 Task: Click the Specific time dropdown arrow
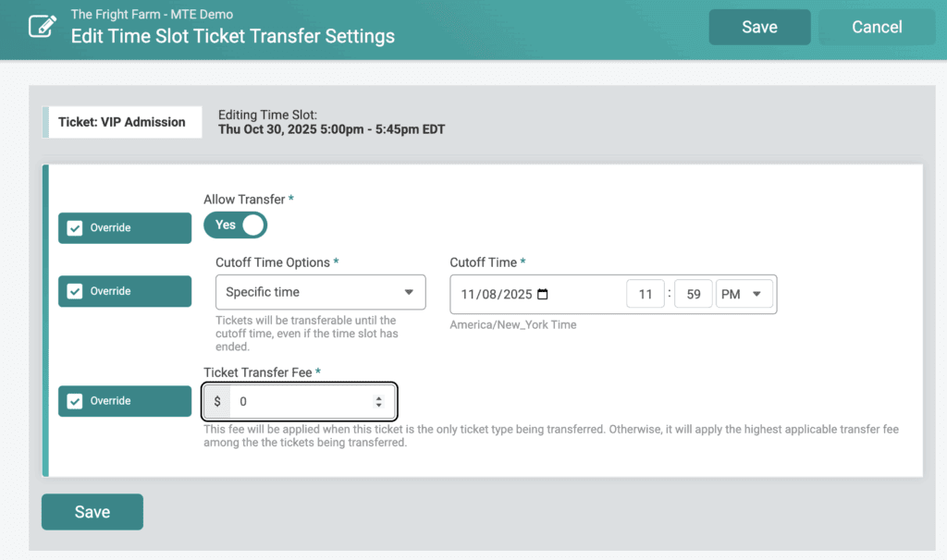(409, 292)
